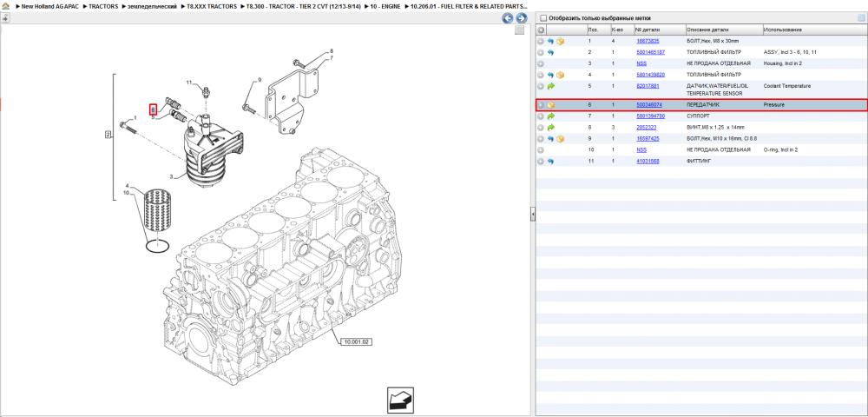This screenshot has height=417, width=868.
Task: Click blue replacement arrow for part 5801439820
Action: (551, 74)
